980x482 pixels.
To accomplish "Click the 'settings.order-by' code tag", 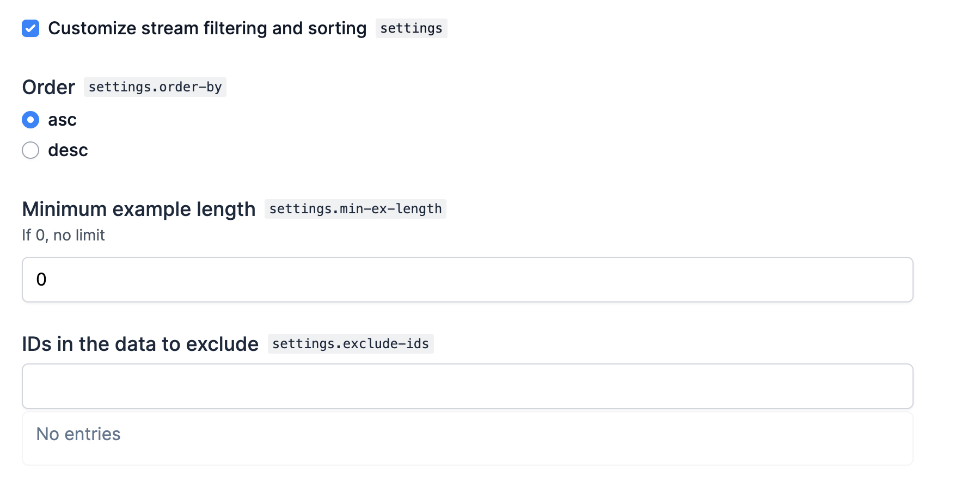I will click(x=155, y=87).
